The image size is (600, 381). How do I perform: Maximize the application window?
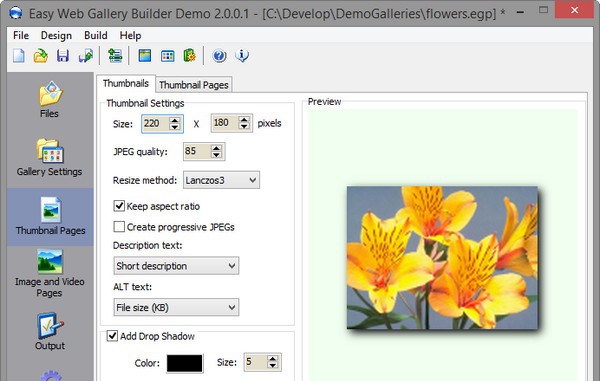[543, 10]
